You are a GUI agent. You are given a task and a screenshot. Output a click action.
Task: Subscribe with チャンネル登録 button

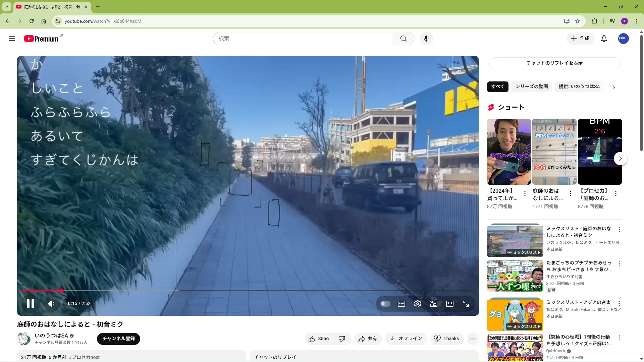click(x=118, y=339)
